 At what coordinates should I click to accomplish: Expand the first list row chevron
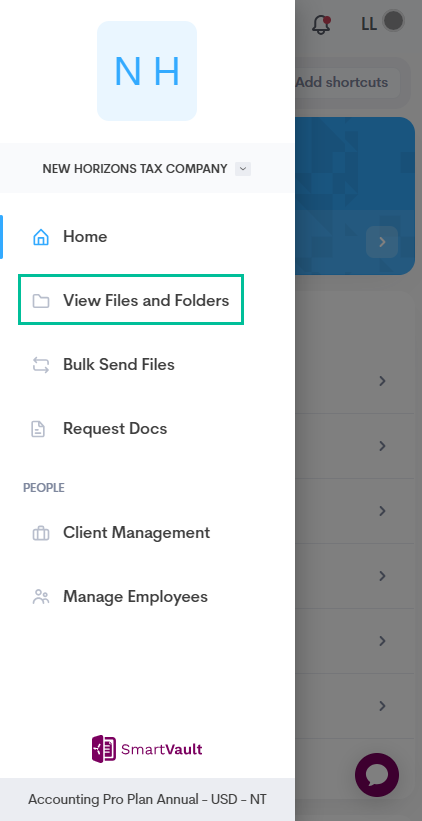tap(382, 381)
